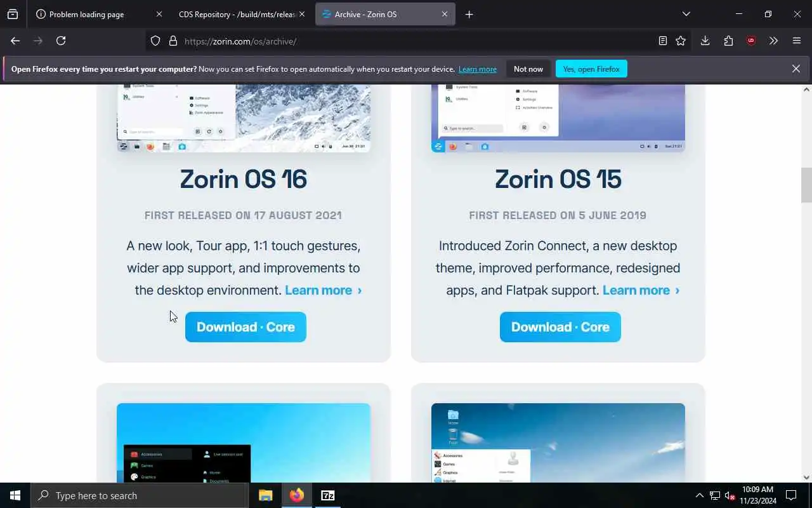The height and width of the screenshot is (508, 812).
Task: Click scrollbar down arrow
Action: tap(806, 478)
